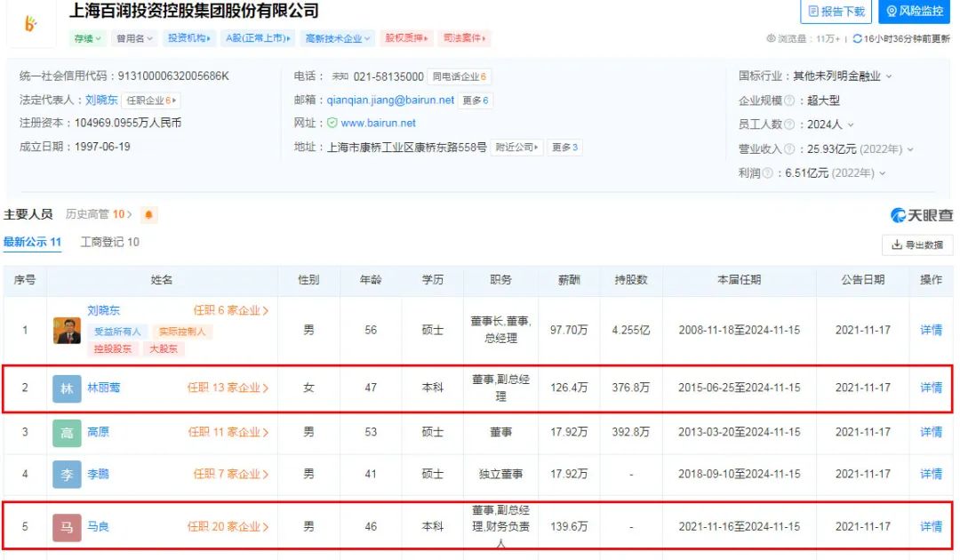
Task: Switch to the 工商登记 10 tab
Action: tap(110, 243)
